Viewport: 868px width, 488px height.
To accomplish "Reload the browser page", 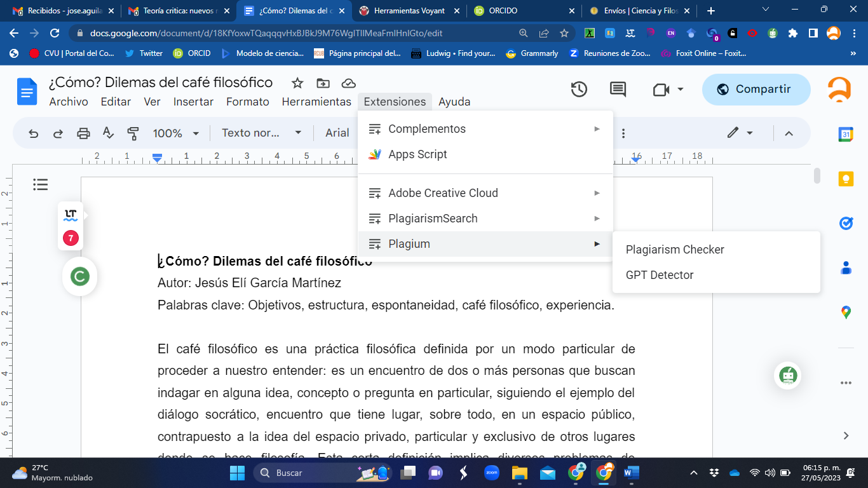I will coord(55,33).
